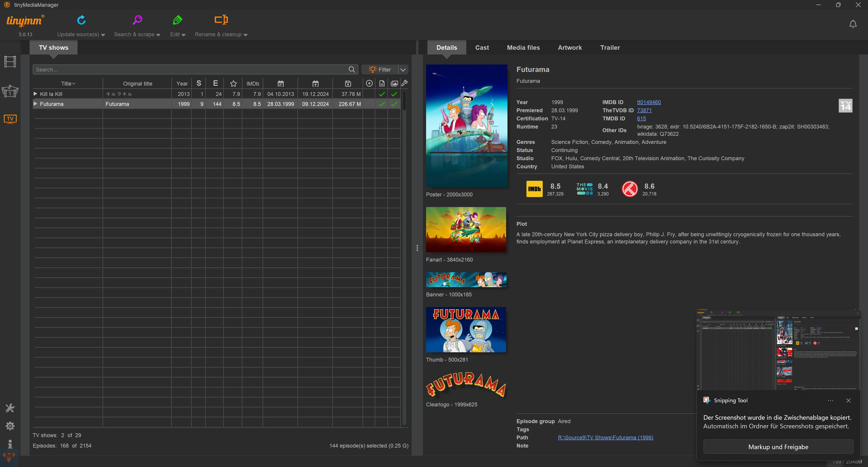Click the Futurama fanart thumbnail
Viewport: 868px width, 467px height.
466,230
